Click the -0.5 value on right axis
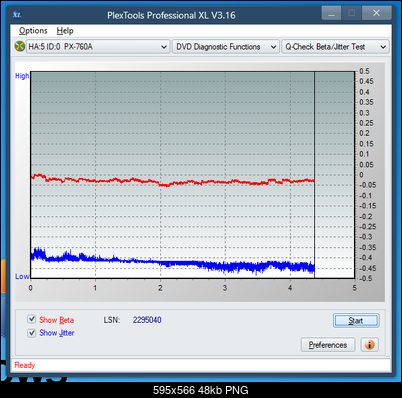402x398 pixels. [x=366, y=278]
